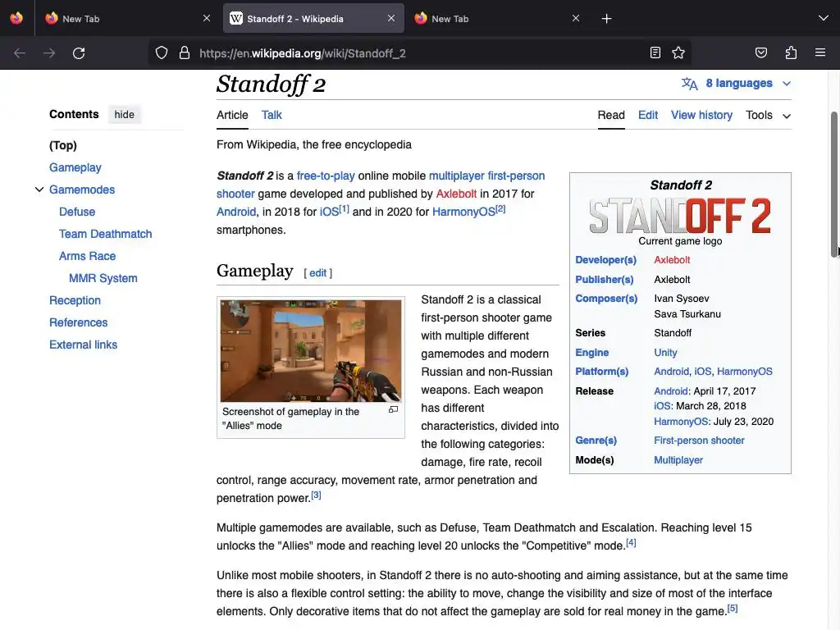Screen dimensions: 840x630
Task: Close the first New Tab
Action: point(207,18)
